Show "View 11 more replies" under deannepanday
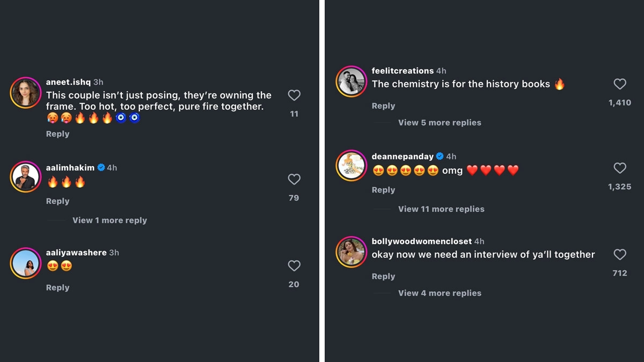Viewport: 644px width, 362px height. pyautogui.click(x=441, y=209)
